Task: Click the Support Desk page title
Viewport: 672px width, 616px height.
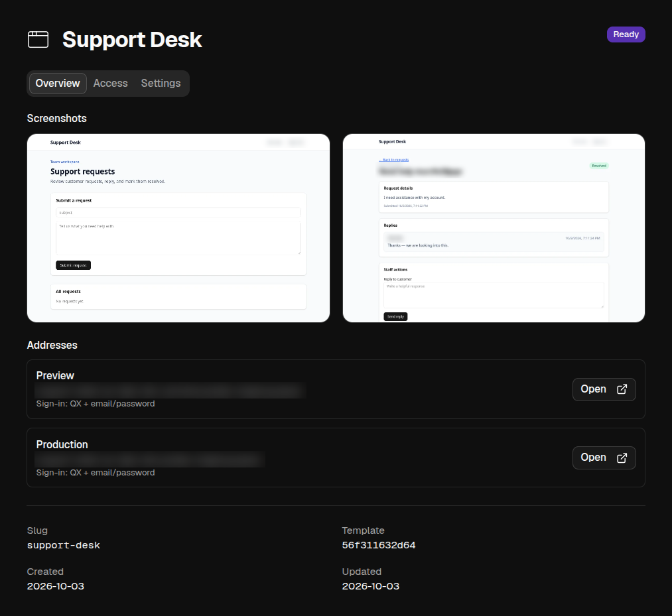Action: pos(132,39)
